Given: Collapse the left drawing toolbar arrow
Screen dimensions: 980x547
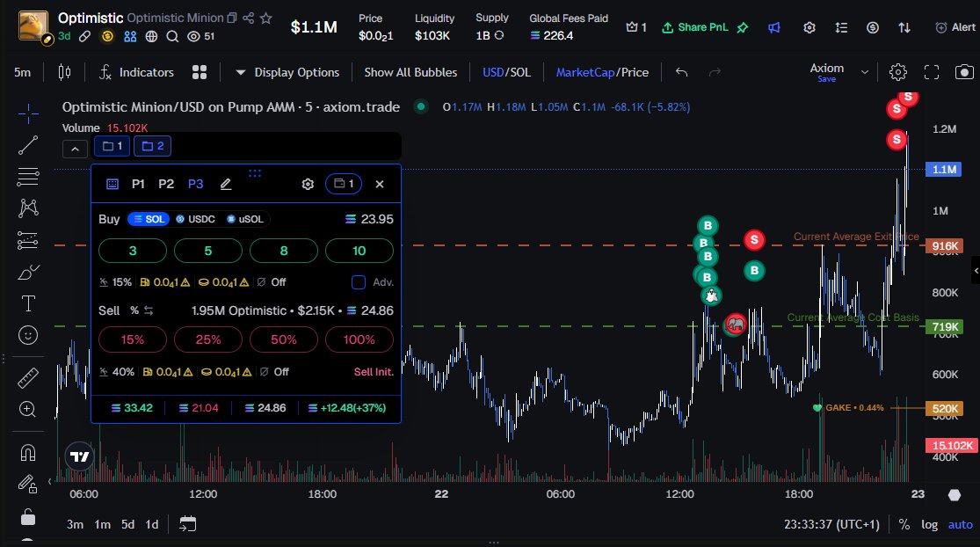Looking at the screenshot, I should tap(50, 481).
